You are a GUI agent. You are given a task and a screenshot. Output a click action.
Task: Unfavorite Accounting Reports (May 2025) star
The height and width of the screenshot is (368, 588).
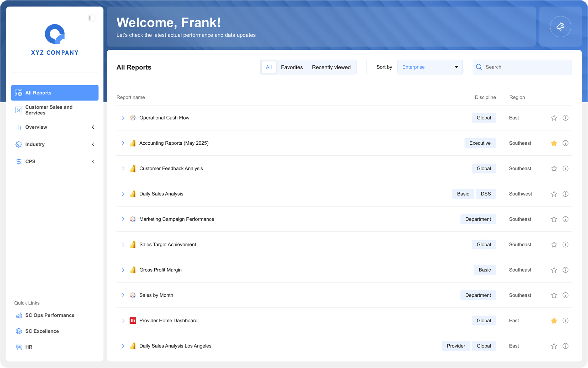click(x=554, y=143)
